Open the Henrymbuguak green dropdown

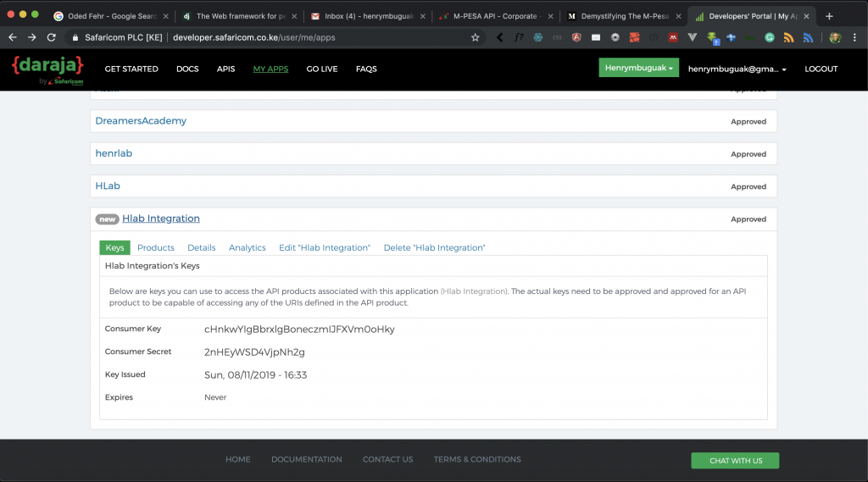638,68
